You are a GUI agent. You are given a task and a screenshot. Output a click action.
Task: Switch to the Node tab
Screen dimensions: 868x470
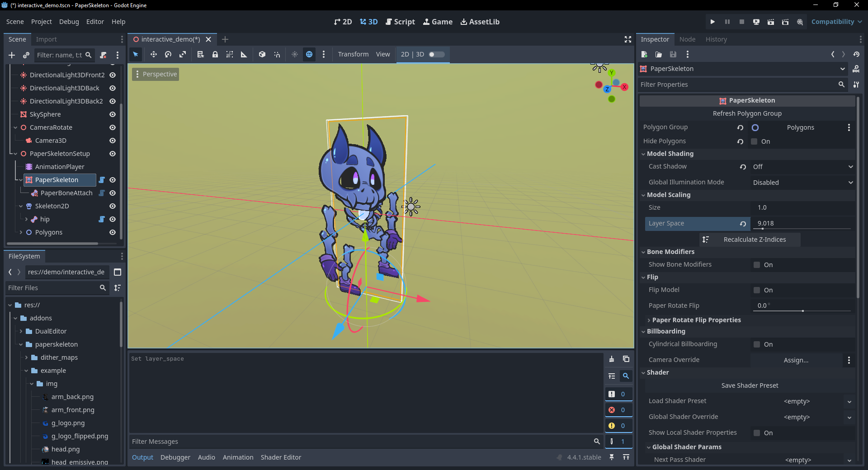coord(687,39)
